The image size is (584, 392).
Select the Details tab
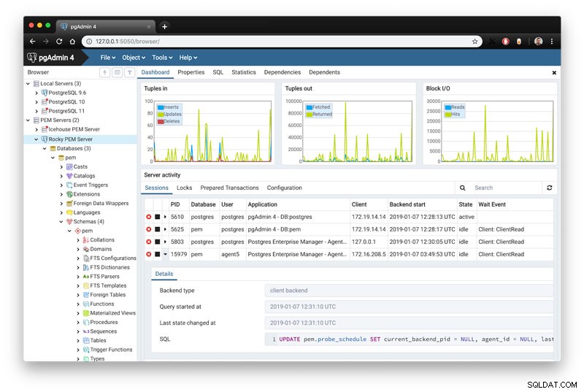164,274
